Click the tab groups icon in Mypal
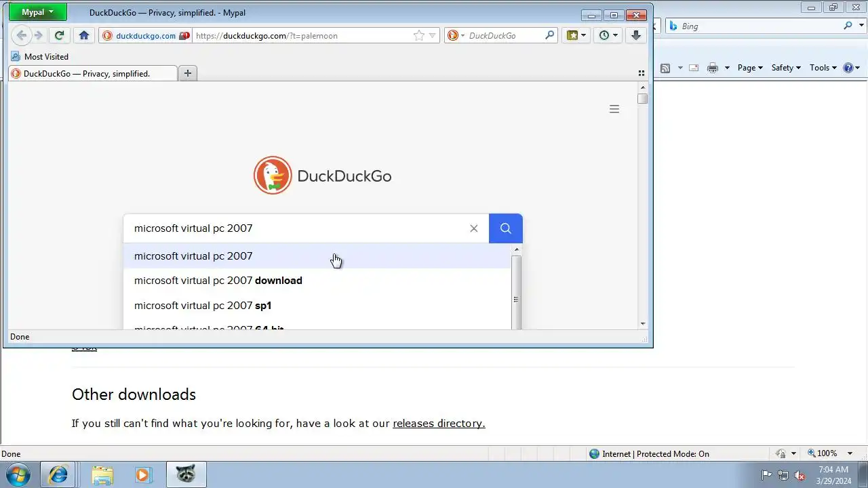 642,73
